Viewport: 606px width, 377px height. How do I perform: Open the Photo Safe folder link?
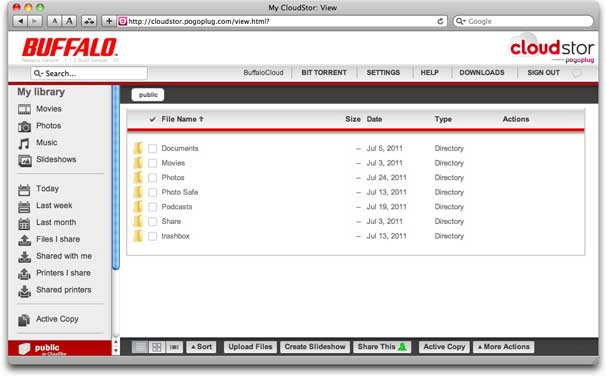tap(180, 192)
